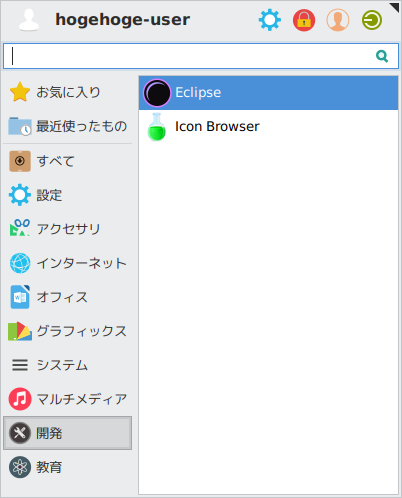The image size is (402, 498).
Task: Log out using the green arrow icon
Action: point(372,20)
